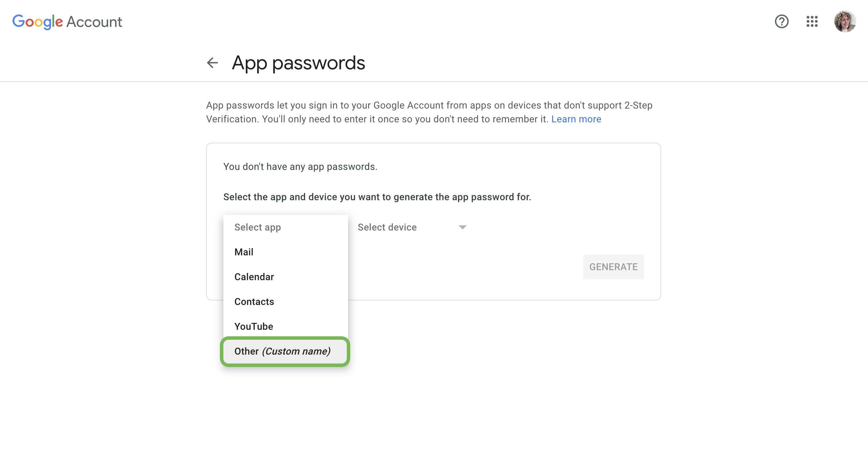Click the App passwords page title

(x=299, y=63)
